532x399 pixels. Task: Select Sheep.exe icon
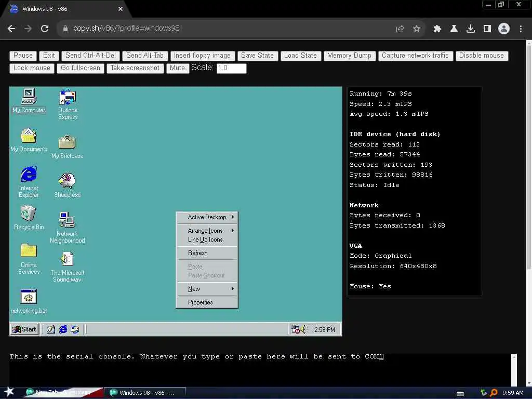(67, 185)
